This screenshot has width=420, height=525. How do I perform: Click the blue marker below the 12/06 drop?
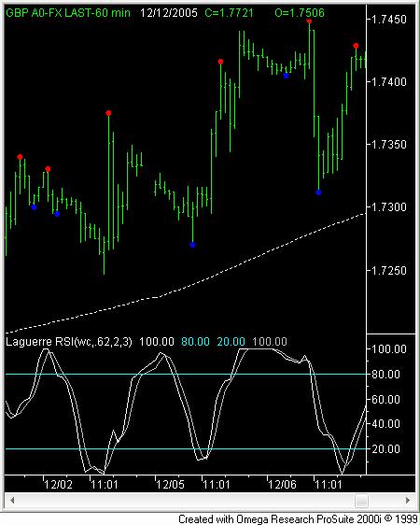click(318, 192)
